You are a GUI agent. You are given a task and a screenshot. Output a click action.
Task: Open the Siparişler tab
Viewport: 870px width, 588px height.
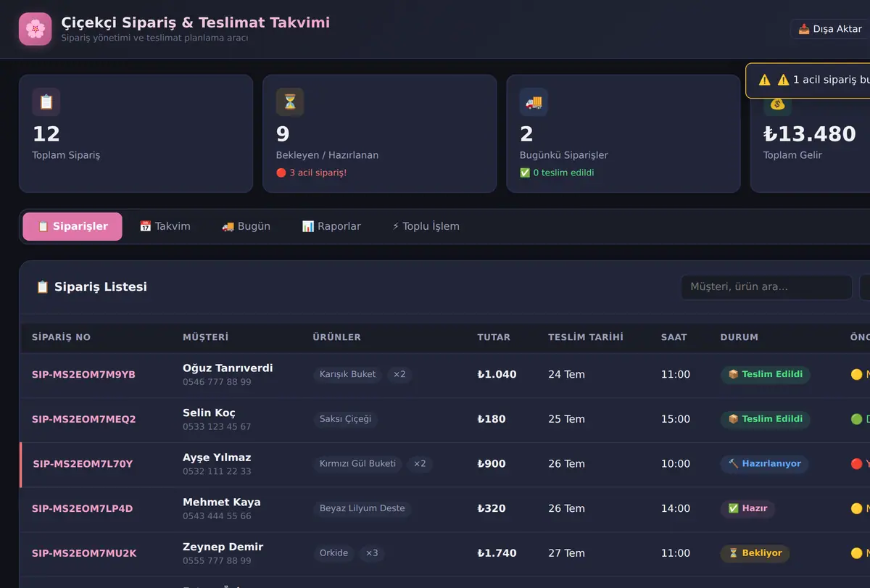72,226
